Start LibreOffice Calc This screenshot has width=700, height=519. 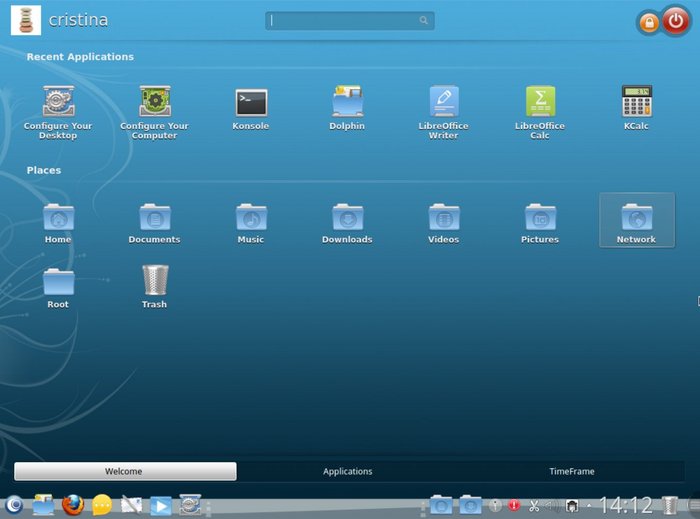[540, 103]
